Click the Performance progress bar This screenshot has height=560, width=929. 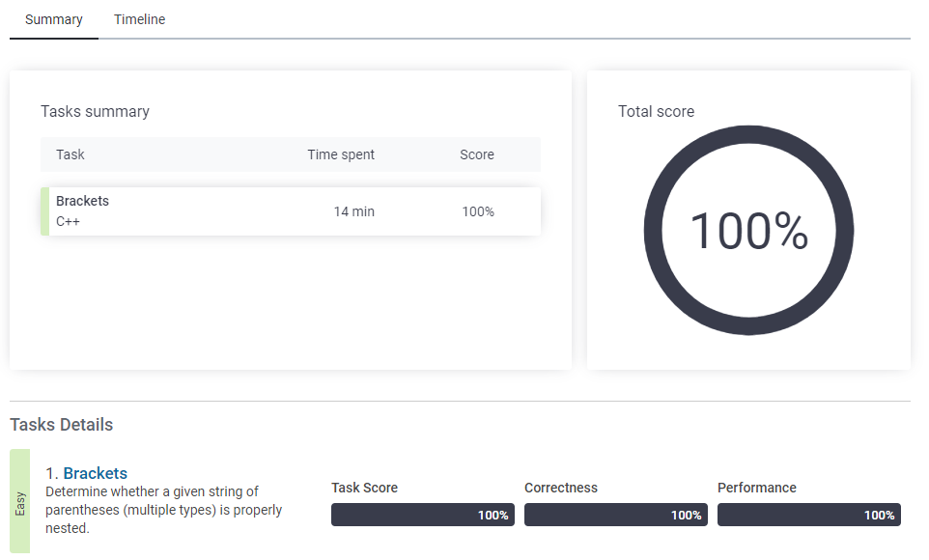[809, 515]
